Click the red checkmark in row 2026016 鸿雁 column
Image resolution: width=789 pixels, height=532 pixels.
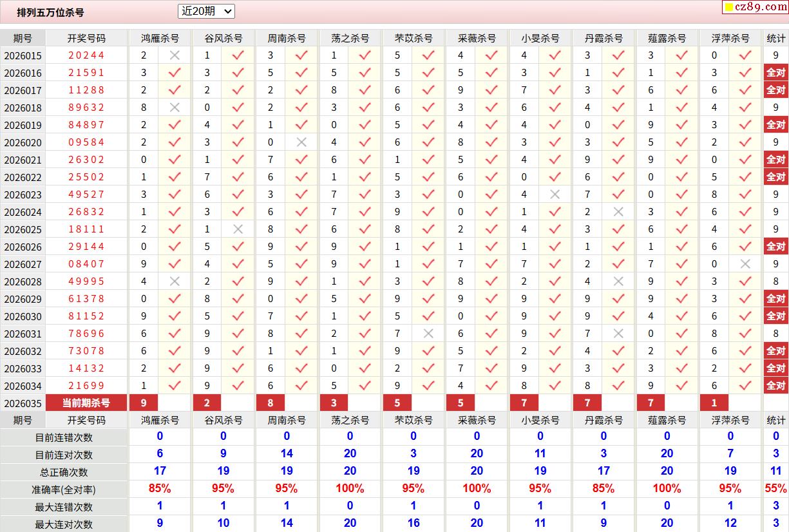175,73
